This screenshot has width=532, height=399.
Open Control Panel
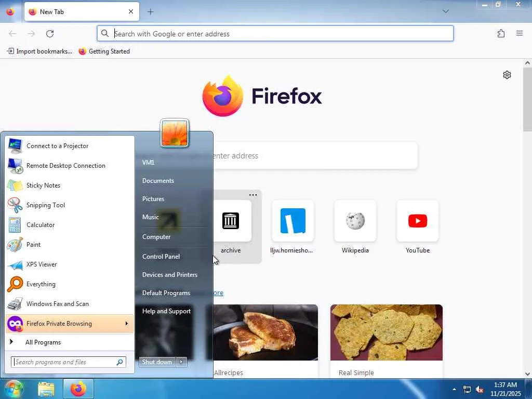tap(161, 257)
